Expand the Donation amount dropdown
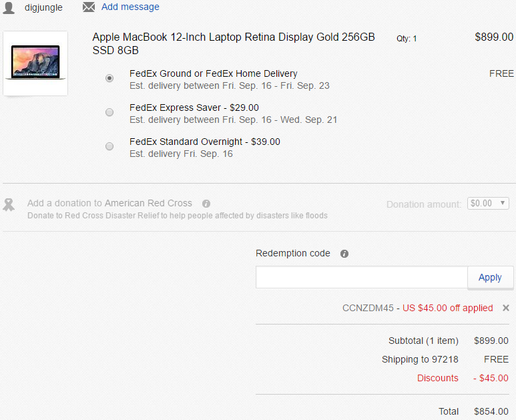The width and height of the screenshot is (516, 420). 489,203
